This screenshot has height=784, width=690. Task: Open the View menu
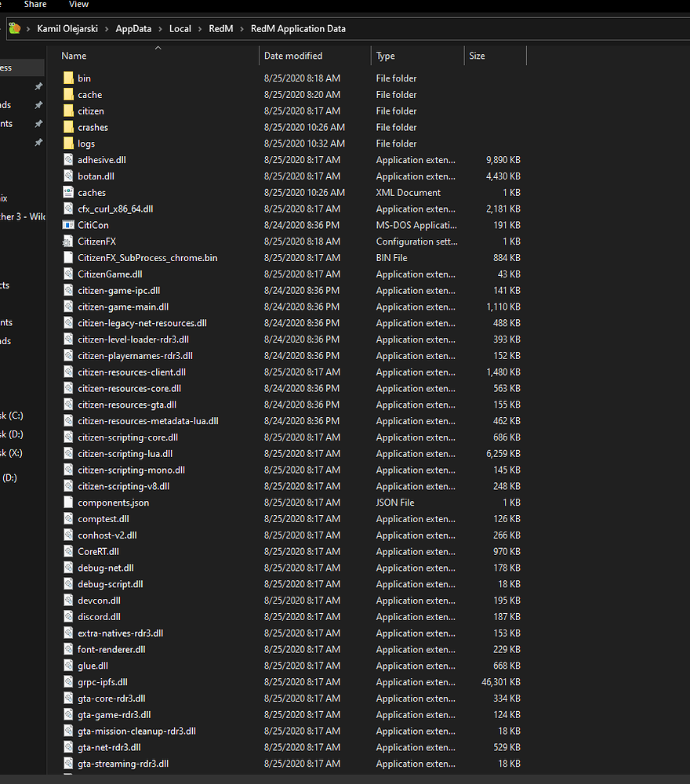point(78,5)
